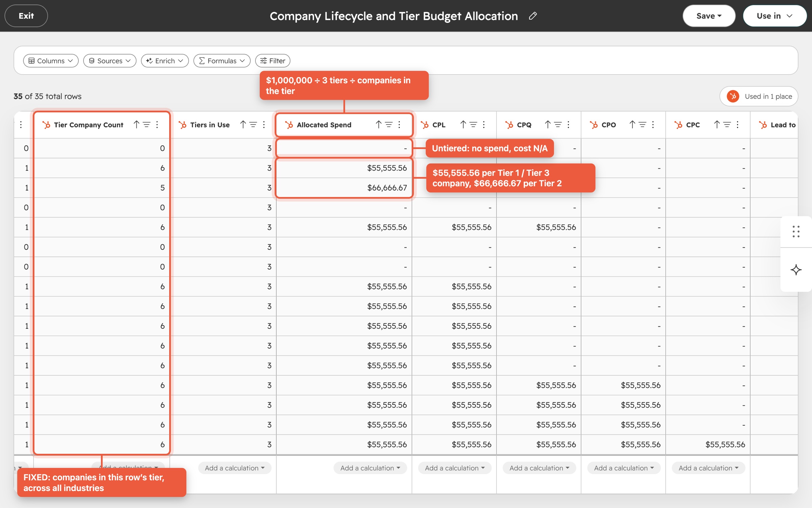This screenshot has height=508, width=812.
Task: Open the Columns dropdown
Action: [x=51, y=61]
